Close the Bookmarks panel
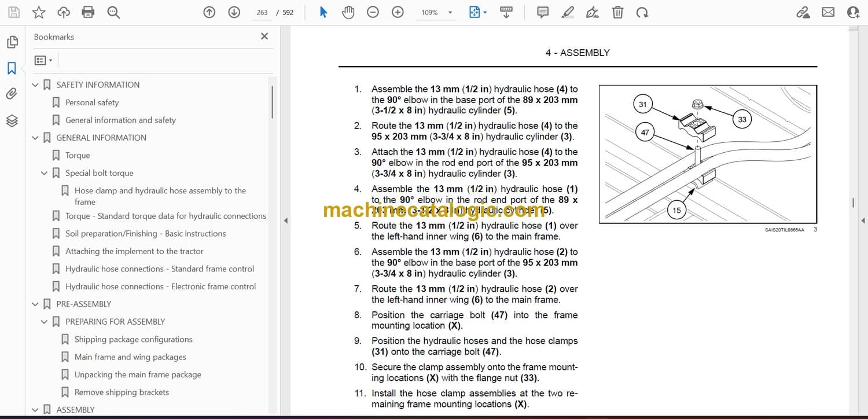Image resolution: width=868 pixels, height=419 pixels. click(264, 36)
